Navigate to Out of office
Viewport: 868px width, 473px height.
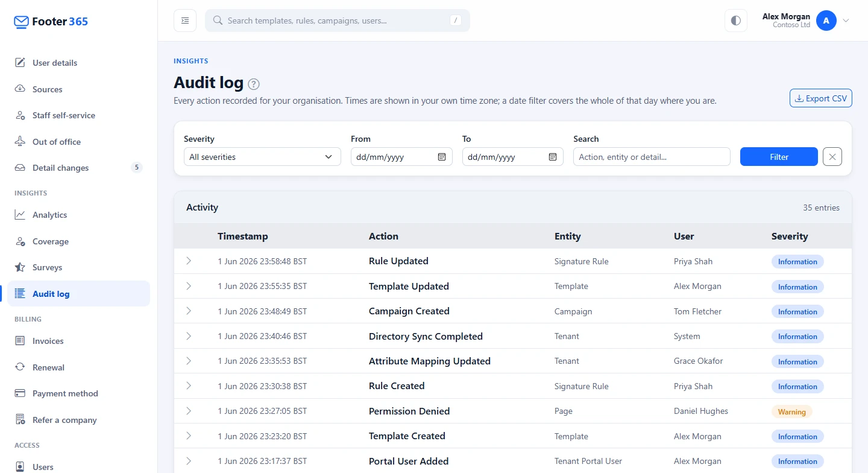pyautogui.click(x=78, y=142)
